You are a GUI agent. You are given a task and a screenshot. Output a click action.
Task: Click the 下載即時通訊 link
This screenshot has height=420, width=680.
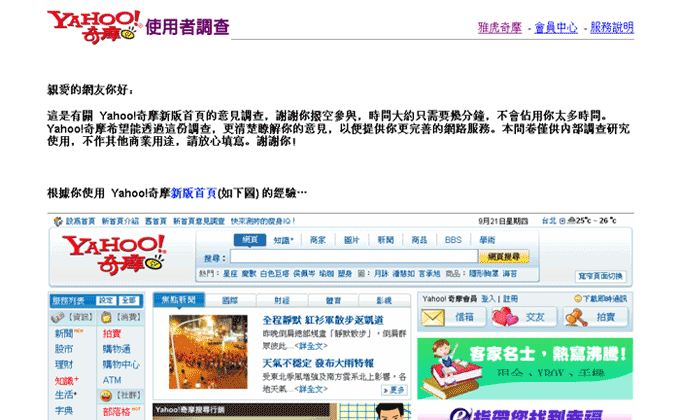pyautogui.click(x=605, y=299)
